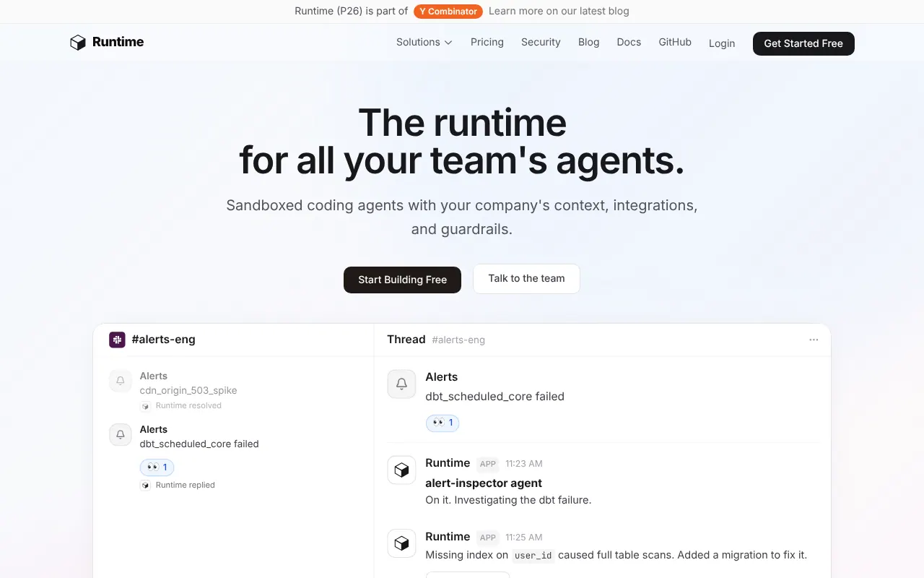Click the 11:23 AM timestamp

point(524,464)
